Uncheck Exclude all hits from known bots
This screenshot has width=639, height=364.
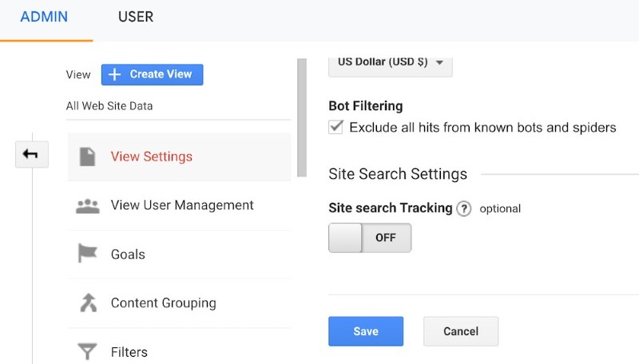tap(335, 127)
